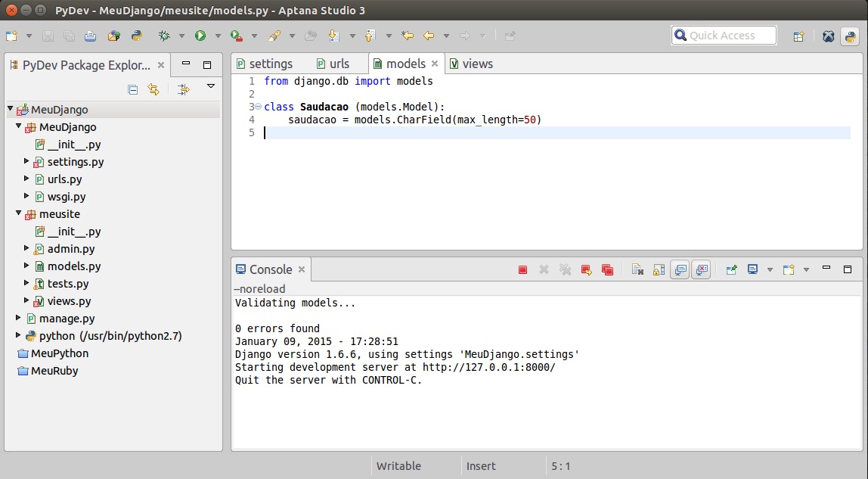868x479 pixels.
Task: Click the Debug bug icon
Action: (x=164, y=36)
